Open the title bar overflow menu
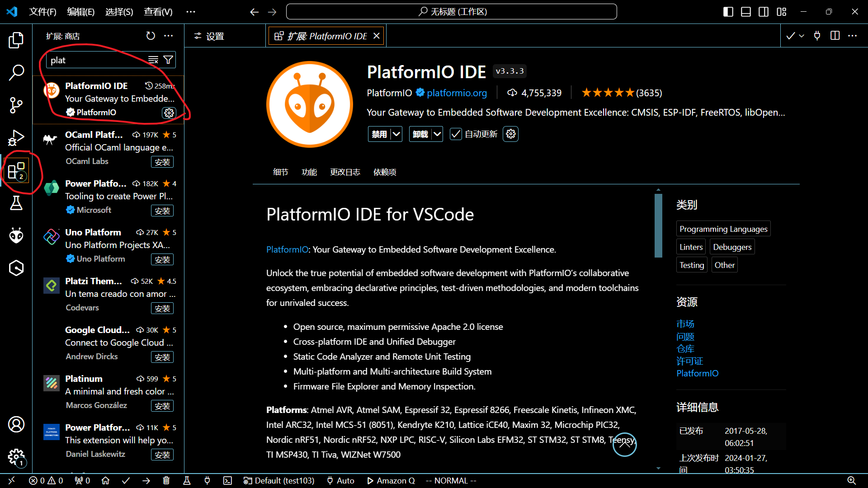868x488 pixels. (x=191, y=12)
